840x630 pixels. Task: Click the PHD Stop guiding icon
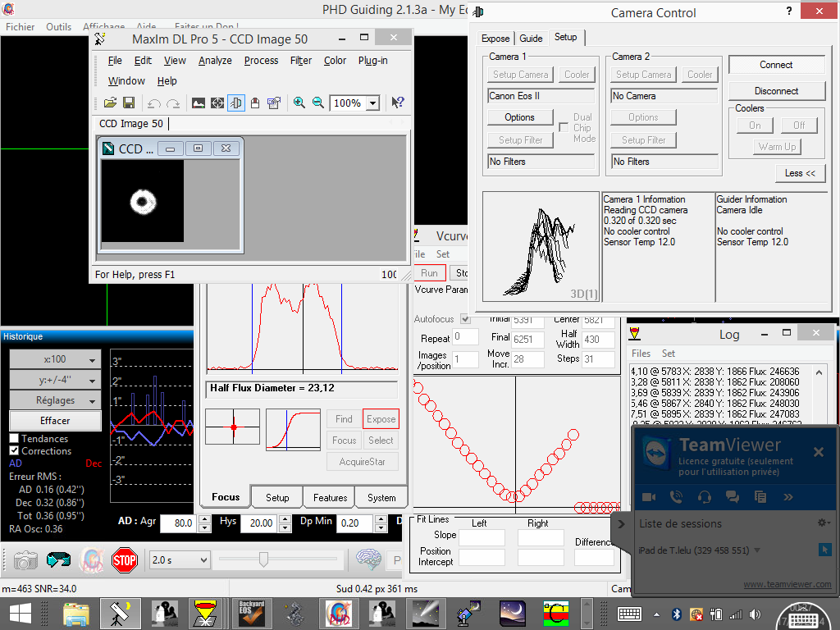(x=124, y=560)
